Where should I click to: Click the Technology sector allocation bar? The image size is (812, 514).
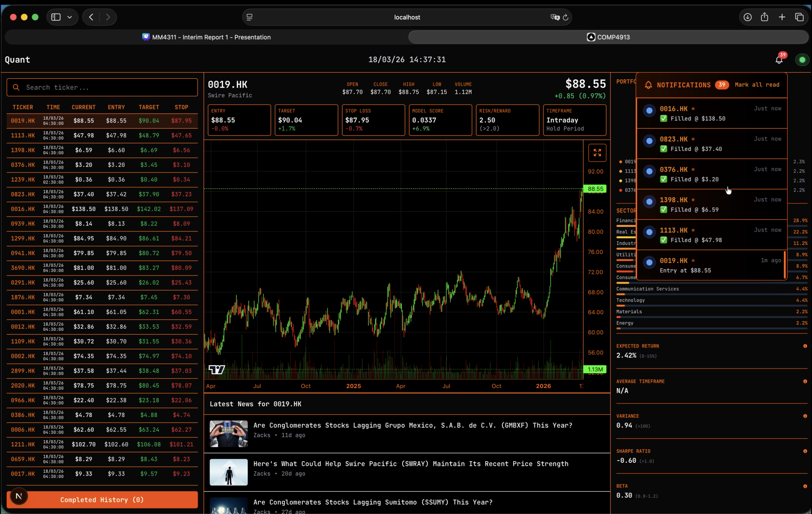coord(708,306)
